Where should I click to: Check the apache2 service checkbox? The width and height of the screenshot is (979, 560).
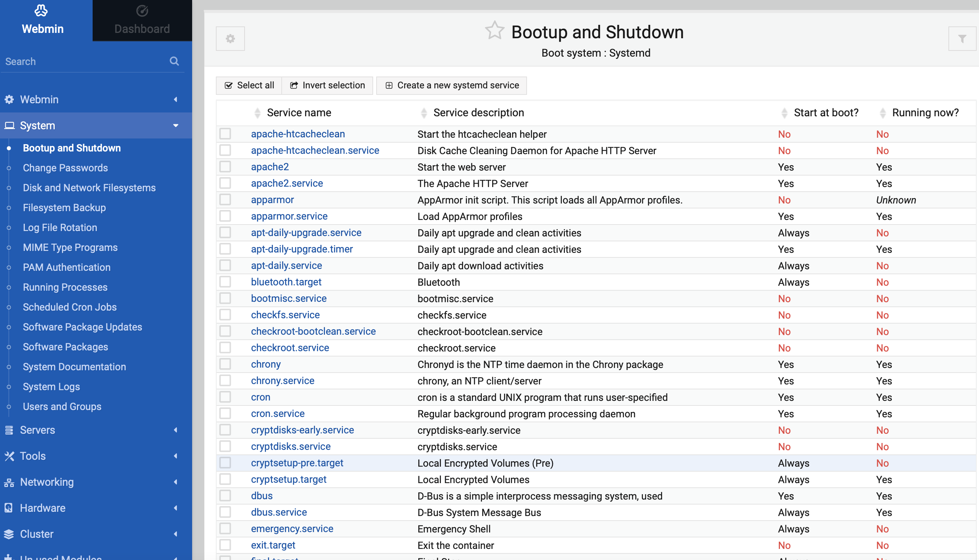pyautogui.click(x=225, y=167)
